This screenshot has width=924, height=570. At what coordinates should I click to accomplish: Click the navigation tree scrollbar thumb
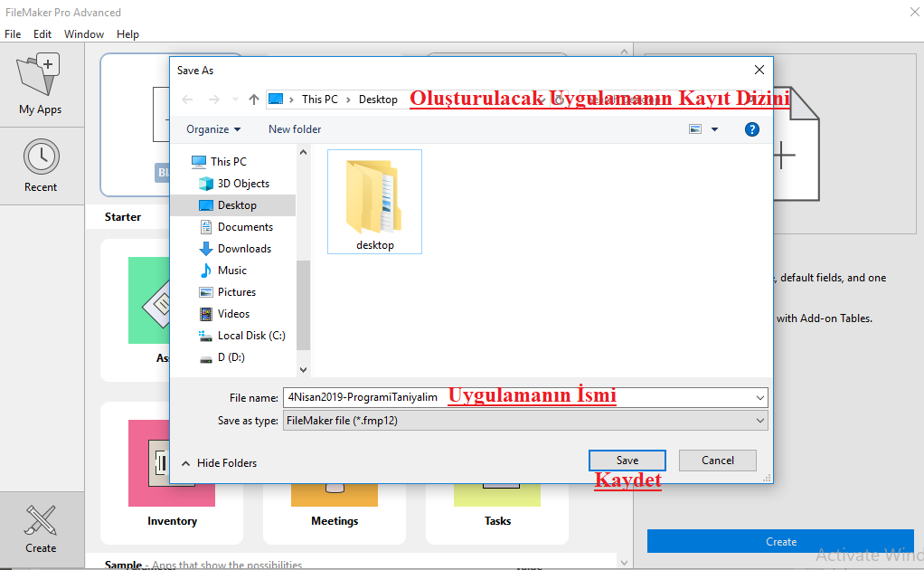point(304,305)
